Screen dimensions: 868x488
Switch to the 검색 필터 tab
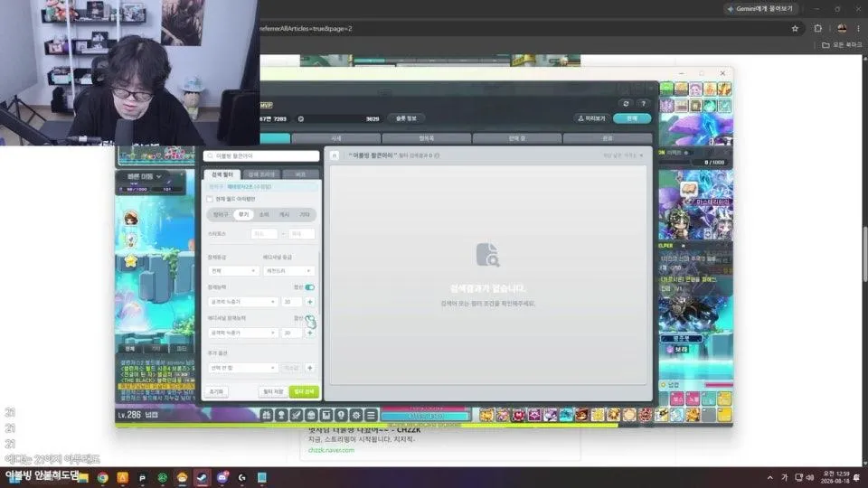(222, 174)
